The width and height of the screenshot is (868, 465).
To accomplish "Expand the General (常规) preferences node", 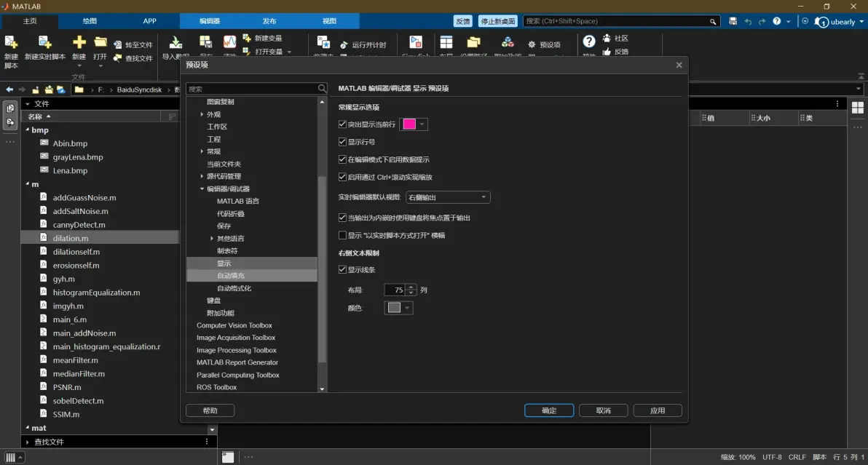I will click(x=202, y=151).
